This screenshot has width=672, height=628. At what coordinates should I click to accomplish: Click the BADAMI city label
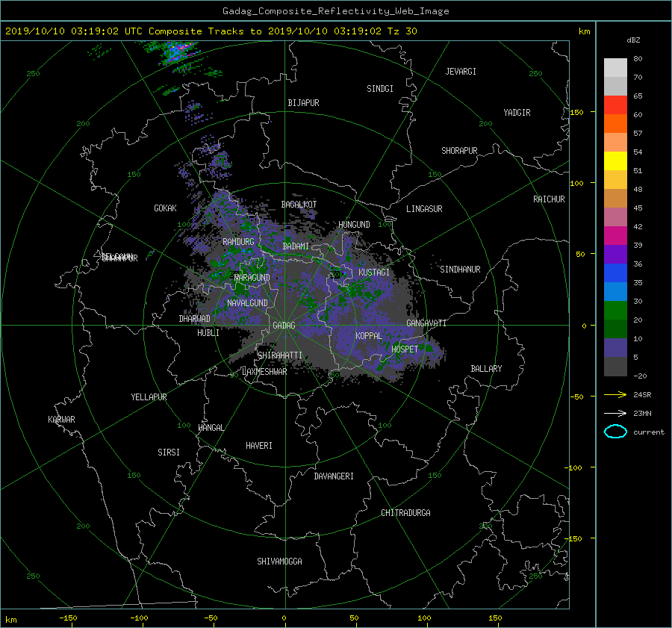point(296,246)
